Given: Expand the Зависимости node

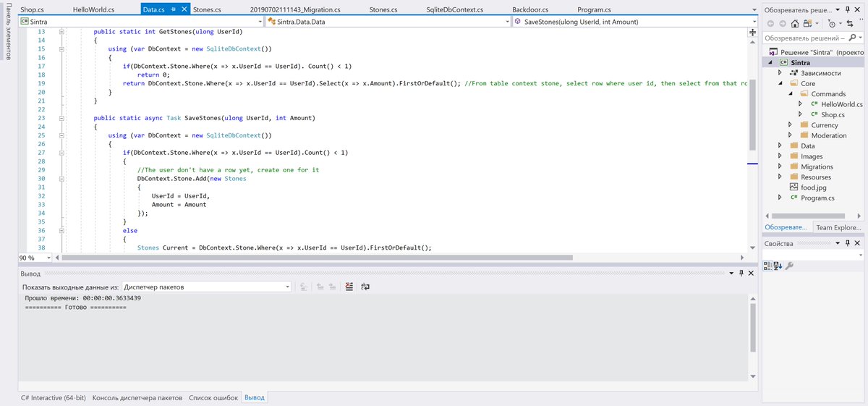Looking at the screenshot, I should (780, 73).
